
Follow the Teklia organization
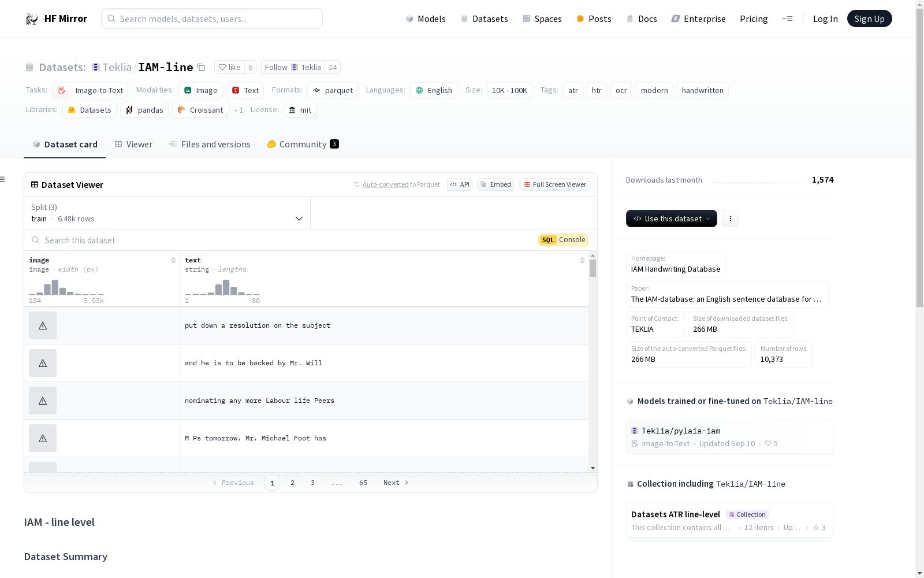293,67
